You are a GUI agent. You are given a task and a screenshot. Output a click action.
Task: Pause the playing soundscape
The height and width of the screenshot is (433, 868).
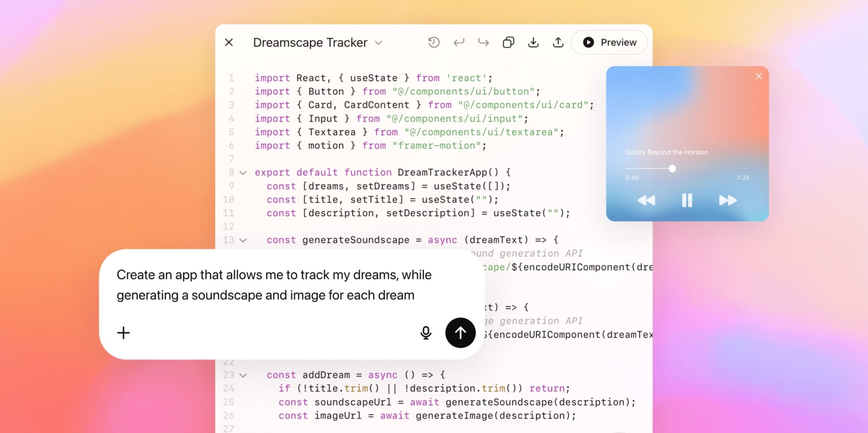[x=687, y=200]
